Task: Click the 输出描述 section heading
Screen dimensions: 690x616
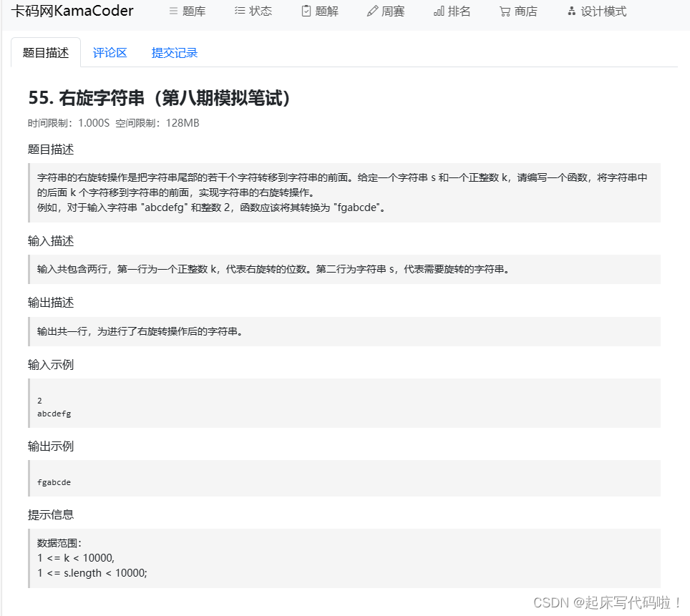Action: tap(51, 303)
